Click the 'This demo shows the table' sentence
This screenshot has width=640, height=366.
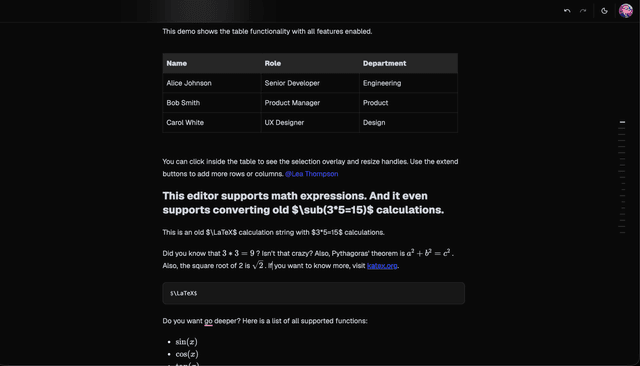pyautogui.click(x=267, y=31)
